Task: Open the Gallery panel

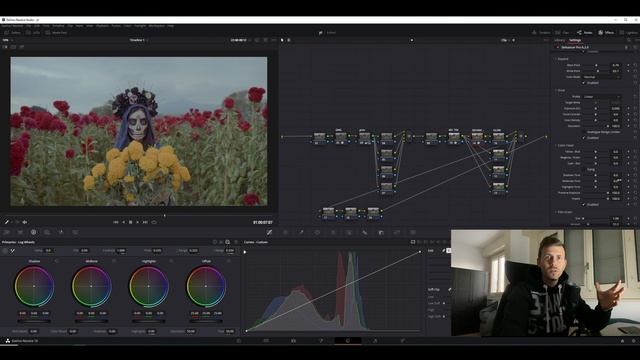Action: click(x=12, y=33)
